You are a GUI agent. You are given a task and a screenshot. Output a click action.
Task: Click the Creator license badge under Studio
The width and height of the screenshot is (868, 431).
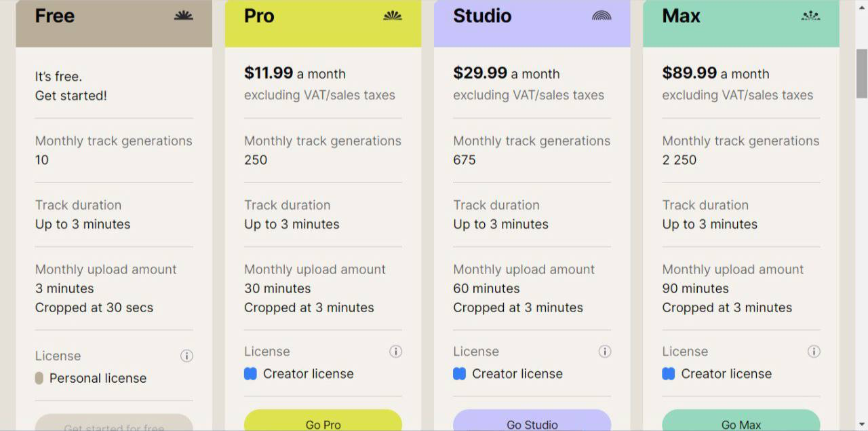(x=459, y=374)
